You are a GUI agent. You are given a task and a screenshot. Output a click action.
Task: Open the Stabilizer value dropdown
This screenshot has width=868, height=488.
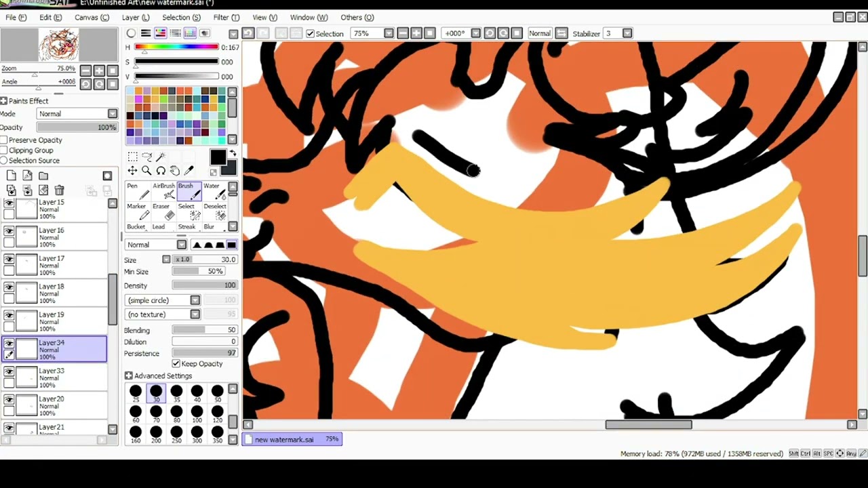click(x=627, y=33)
